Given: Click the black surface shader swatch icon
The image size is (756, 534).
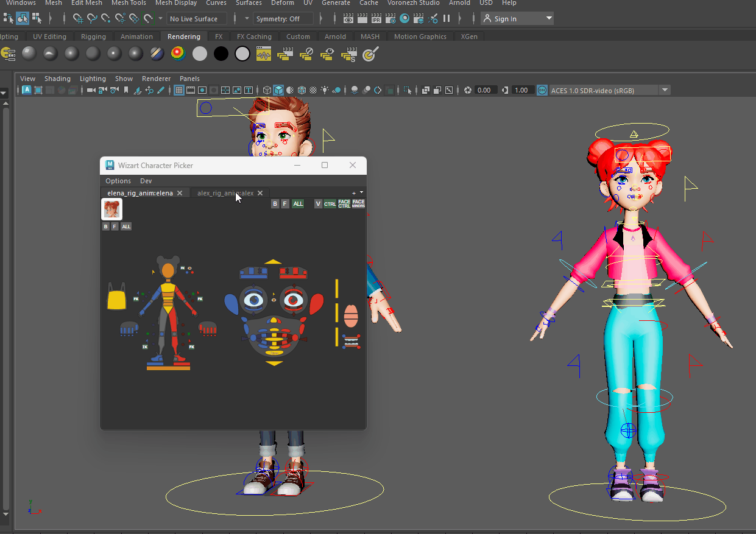Looking at the screenshot, I should point(221,54).
